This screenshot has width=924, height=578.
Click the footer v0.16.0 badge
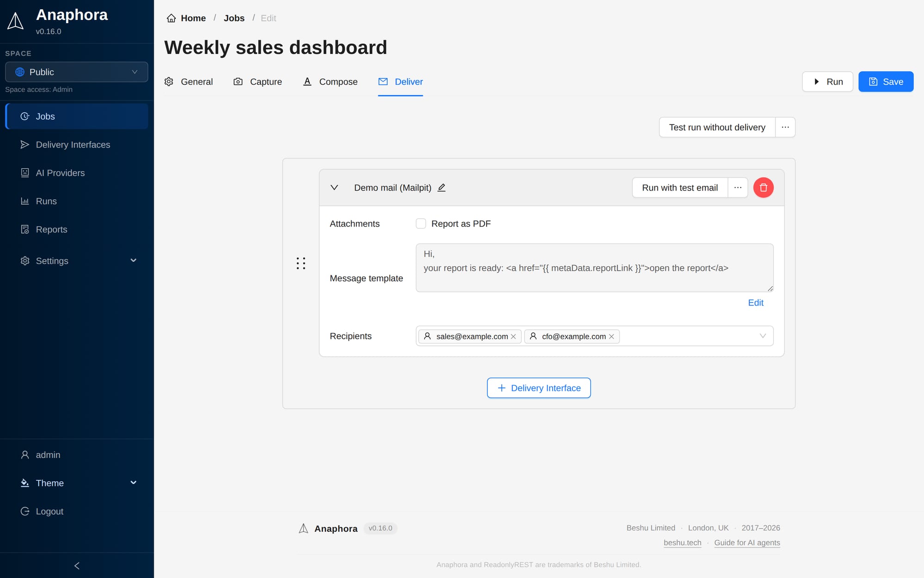(380, 528)
